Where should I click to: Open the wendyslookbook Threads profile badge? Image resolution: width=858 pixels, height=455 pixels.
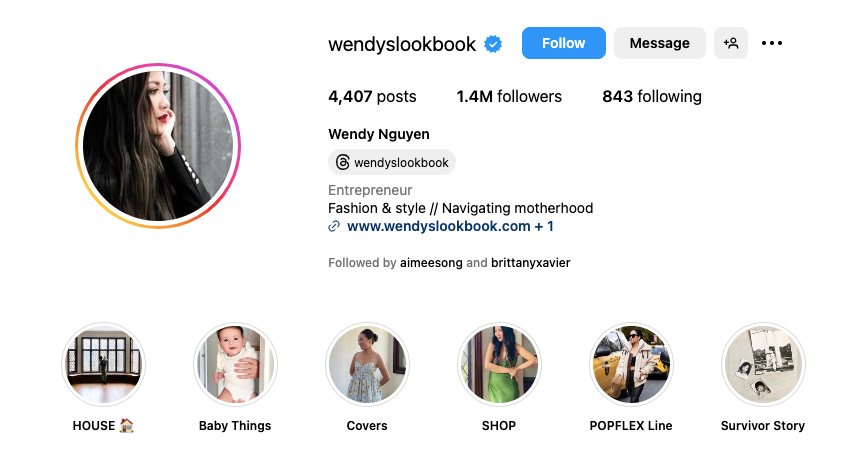pos(392,162)
